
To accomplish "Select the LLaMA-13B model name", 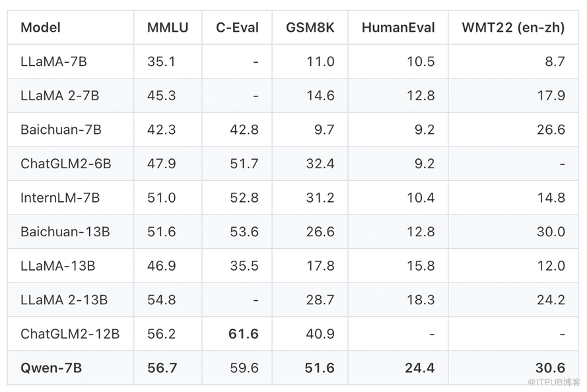I will [57, 266].
